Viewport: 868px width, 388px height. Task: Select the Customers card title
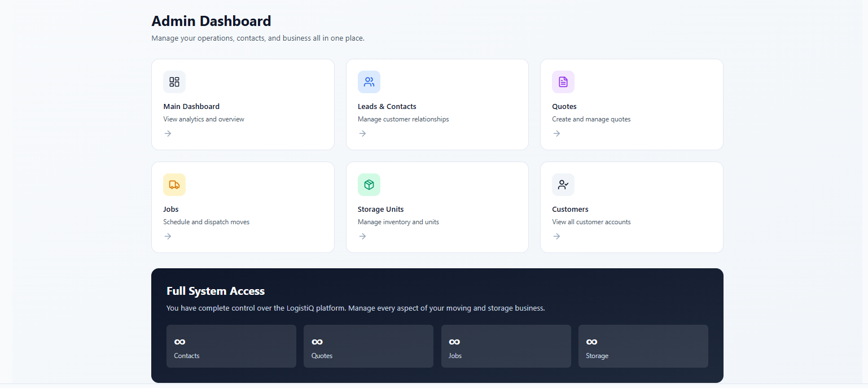[x=570, y=210]
